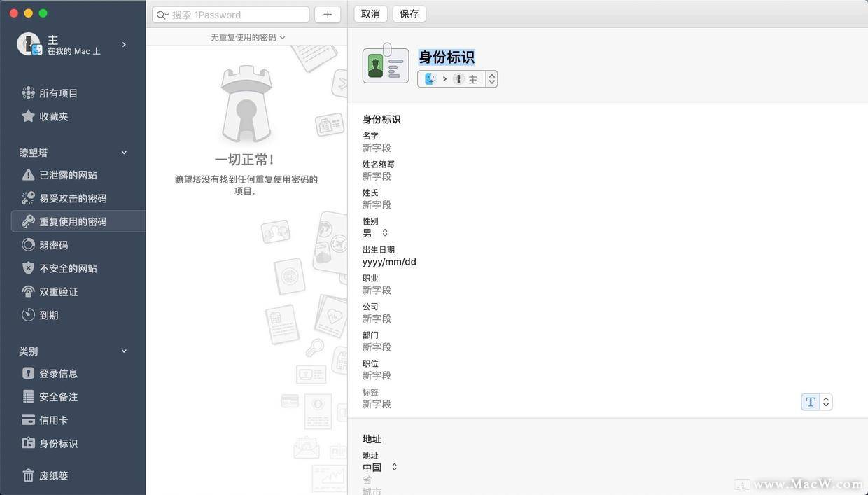868x495 pixels.
Task: Select 弱密码 weak passwords icon
Action: point(28,245)
